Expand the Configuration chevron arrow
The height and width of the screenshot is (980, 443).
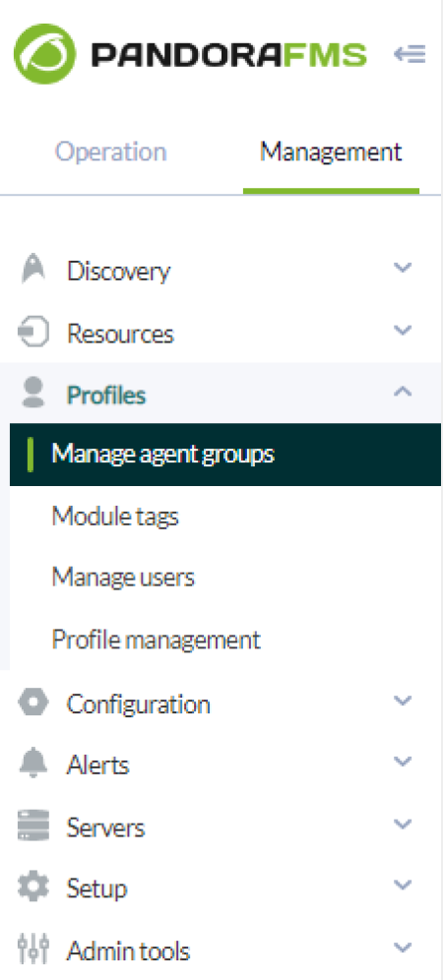403,700
